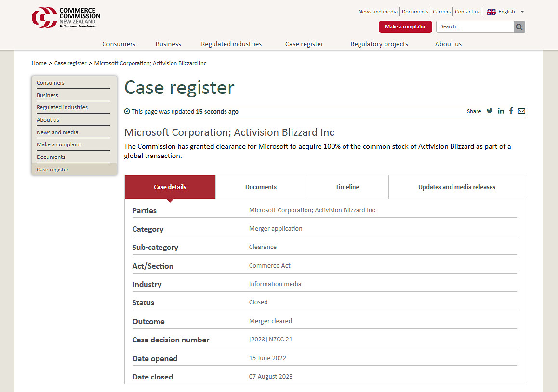Click the Commerce Commission logo
Screen dimensions: 558x392
tap(66, 17)
